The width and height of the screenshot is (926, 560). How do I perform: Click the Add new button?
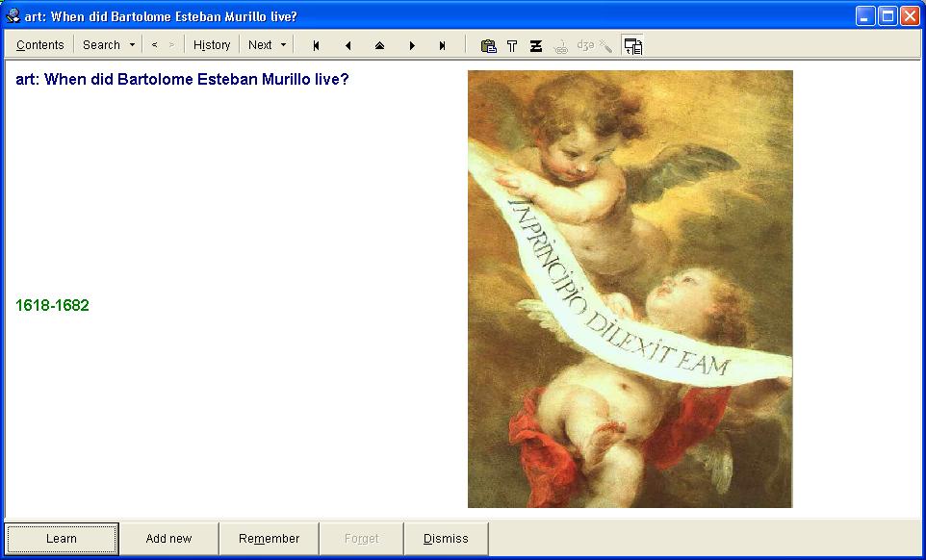(168, 539)
